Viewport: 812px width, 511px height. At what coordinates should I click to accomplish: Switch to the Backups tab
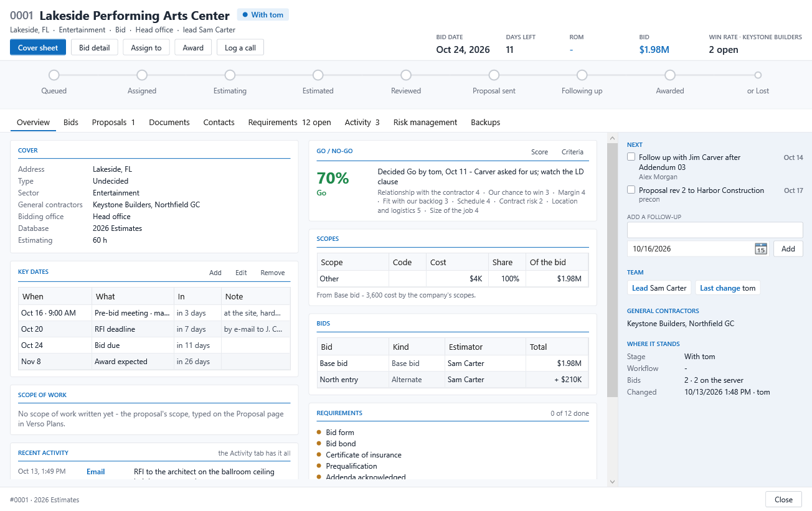[486, 123]
